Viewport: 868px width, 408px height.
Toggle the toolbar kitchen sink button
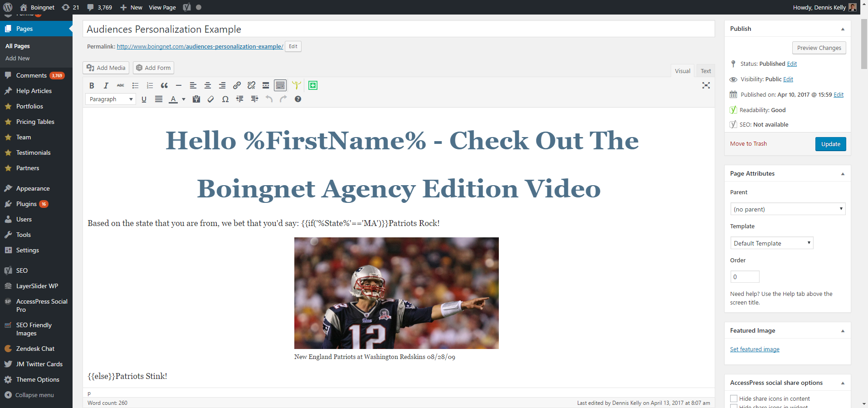(x=280, y=85)
